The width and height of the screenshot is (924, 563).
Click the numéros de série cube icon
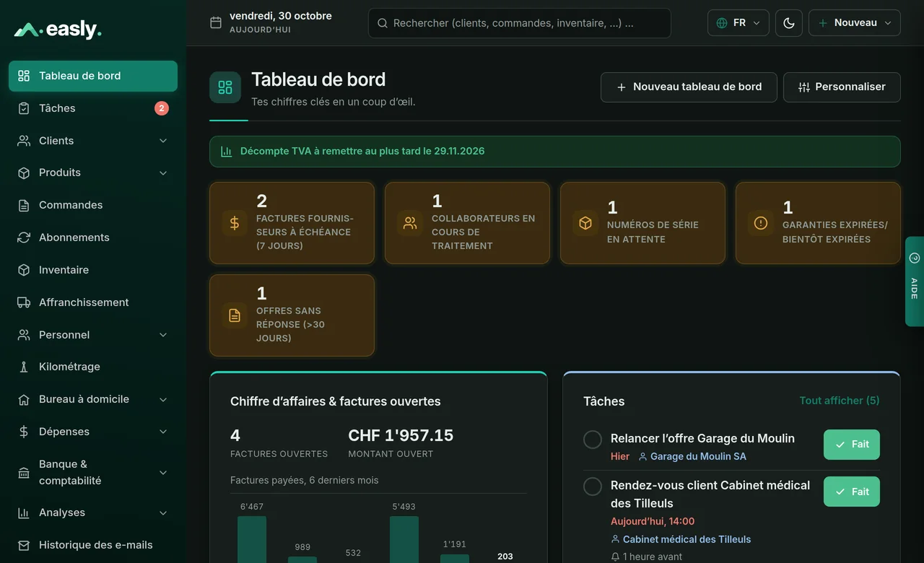585,223
